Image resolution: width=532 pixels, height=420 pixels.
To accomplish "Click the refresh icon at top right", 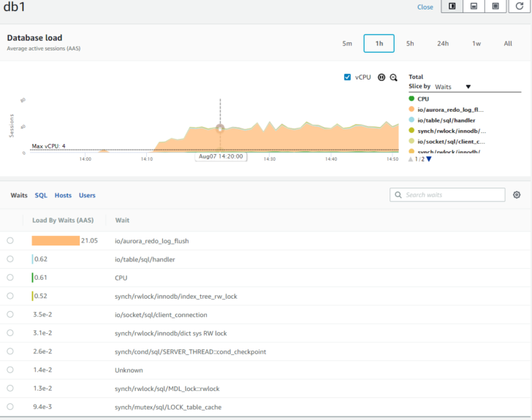I will [x=519, y=6].
